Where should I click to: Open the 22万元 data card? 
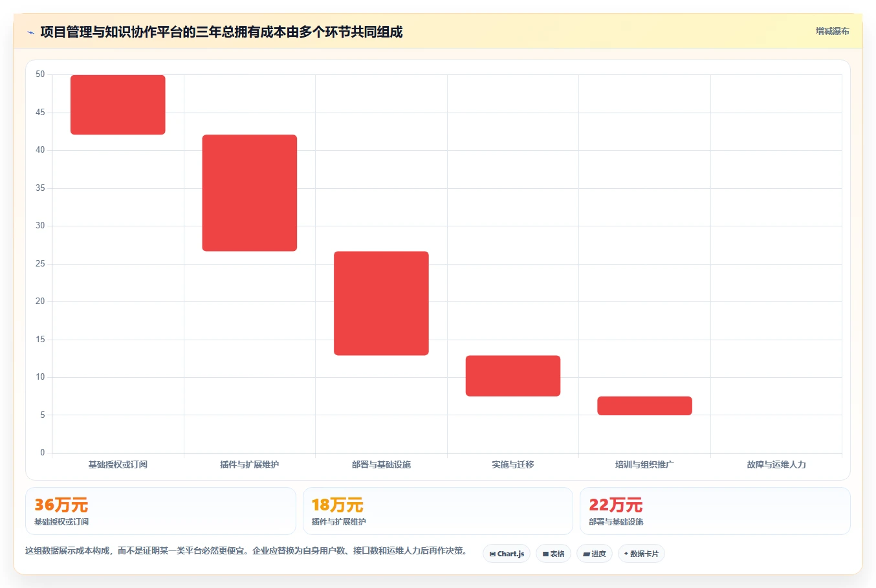[715, 511]
